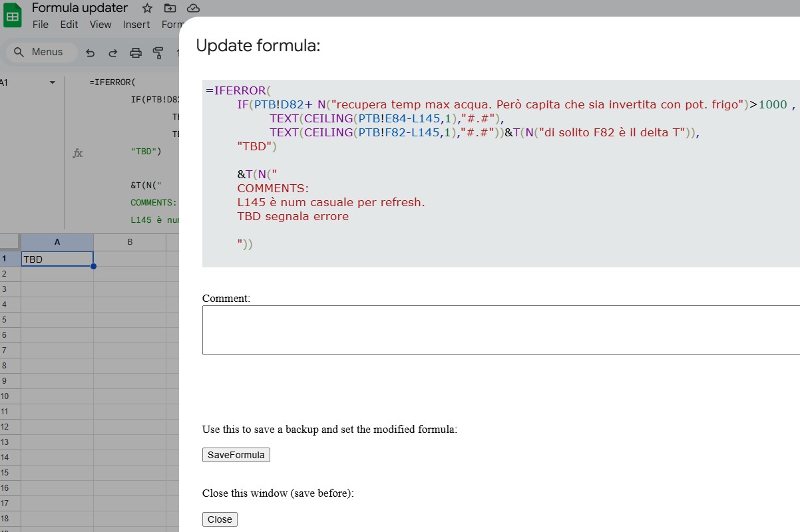Select row 12 header
Viewport: 800px width, 532px height.
10,427
